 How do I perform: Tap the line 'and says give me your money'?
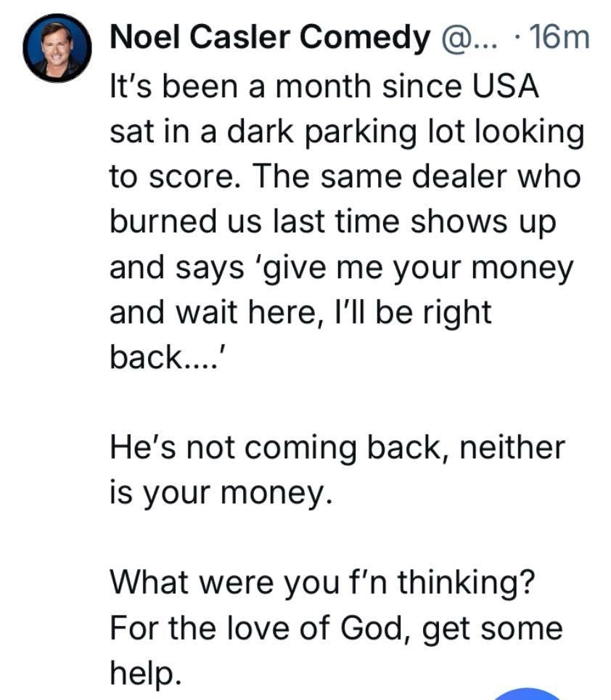pyautogui.click(x=341, y=268)
